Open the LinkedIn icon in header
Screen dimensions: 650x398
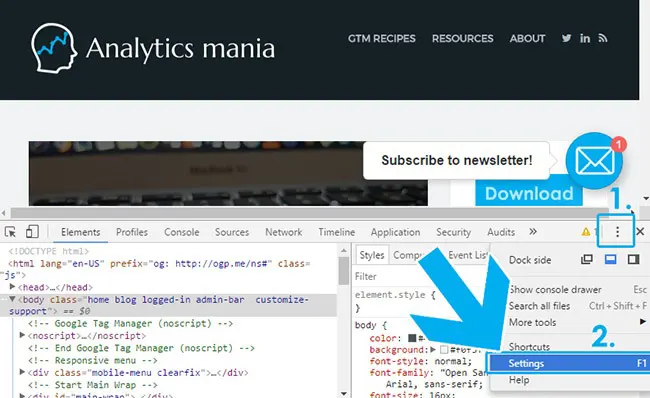pos(585,39)
